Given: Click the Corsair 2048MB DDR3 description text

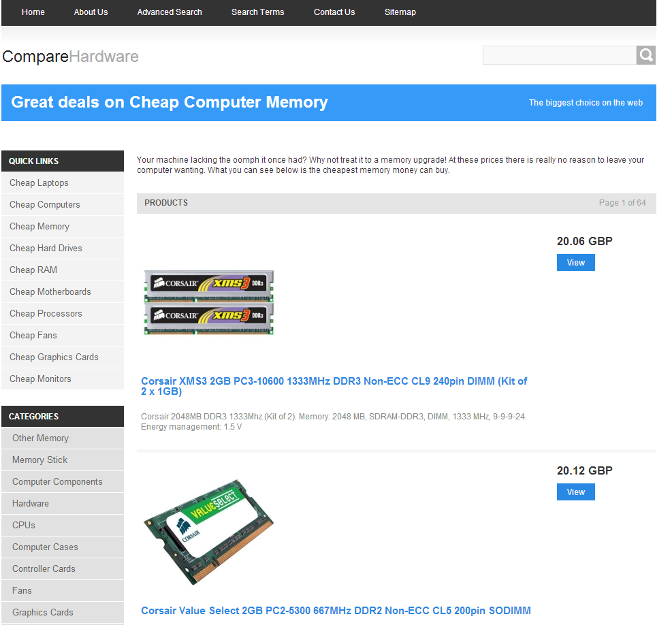Looking at the screenshot, I should pyautogui.click(x=334, y=421).
